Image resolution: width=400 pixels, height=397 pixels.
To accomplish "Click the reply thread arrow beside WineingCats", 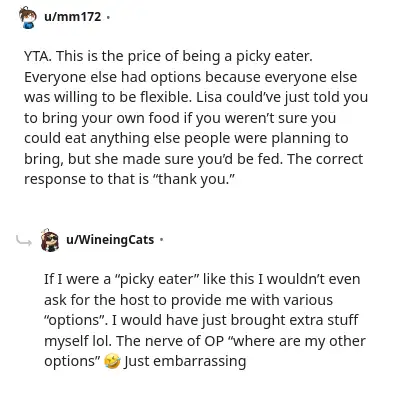I will [x=24, y=240].
